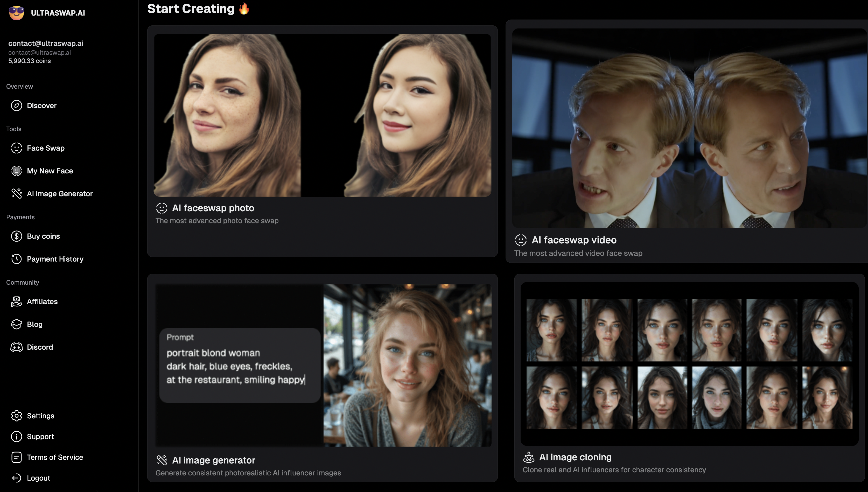Open Payment History clock icon
Image resolution: width=868 pixels, height=492 pixels.
[16, 259]
